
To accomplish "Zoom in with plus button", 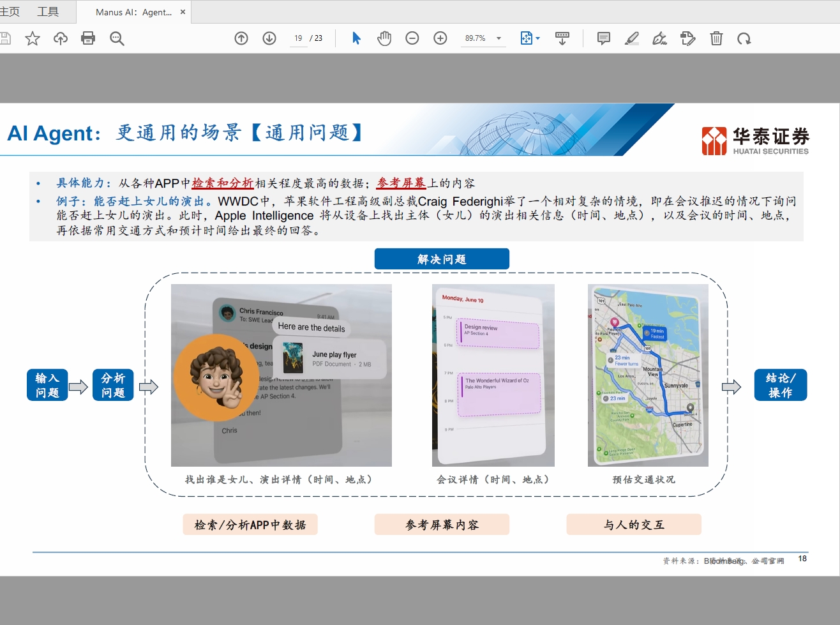I will (440, 38).
